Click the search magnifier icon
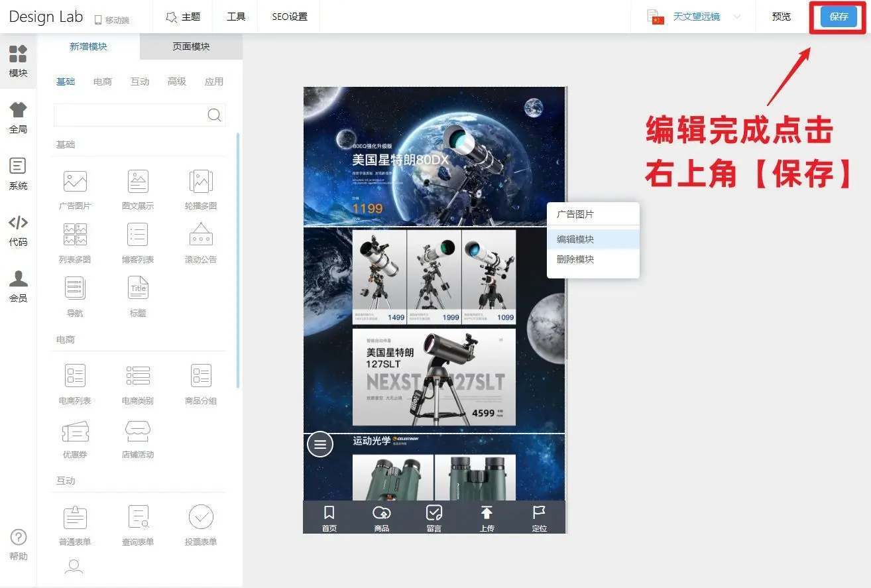The width and height of the screenshot is (871, 588). (214, 115)
